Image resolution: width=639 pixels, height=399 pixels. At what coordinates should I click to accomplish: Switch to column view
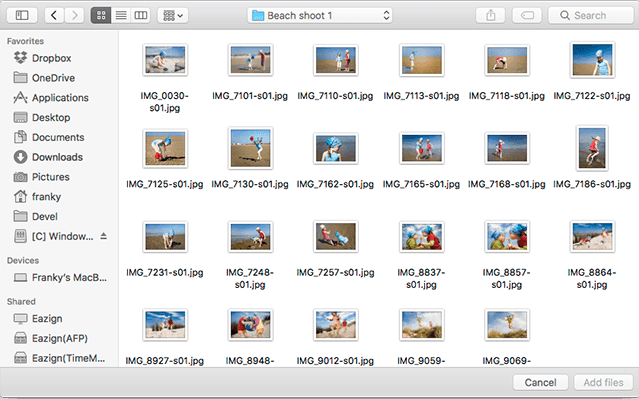coord(141,15)
